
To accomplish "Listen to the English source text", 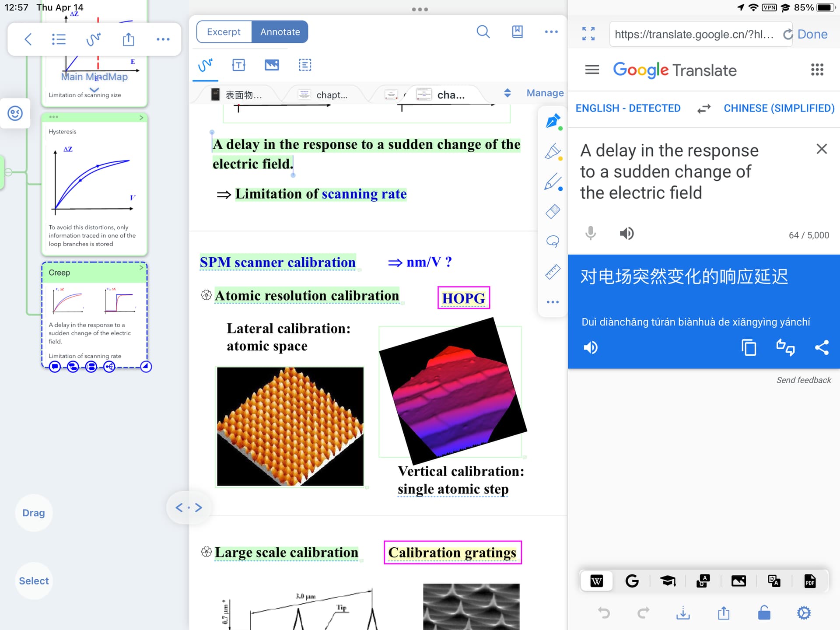I will click(626, 234).
